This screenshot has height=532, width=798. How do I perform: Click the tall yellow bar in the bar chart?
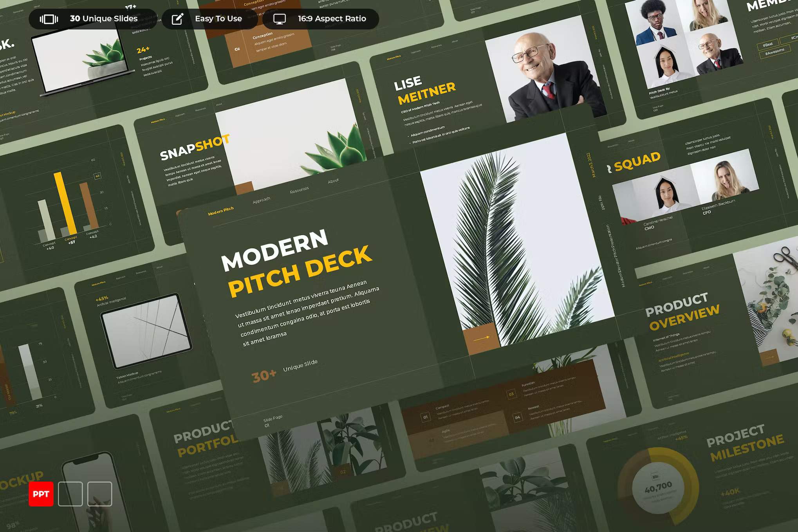(x=65, y=204)
